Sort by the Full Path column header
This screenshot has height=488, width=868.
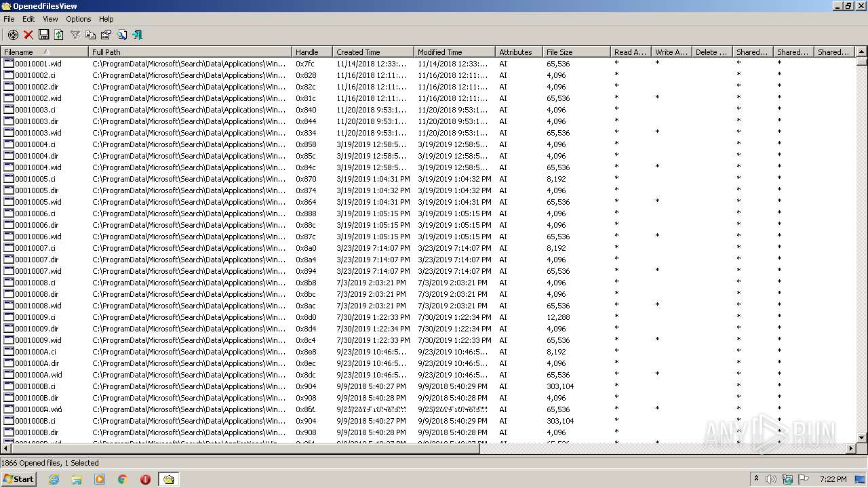[190, 52]
